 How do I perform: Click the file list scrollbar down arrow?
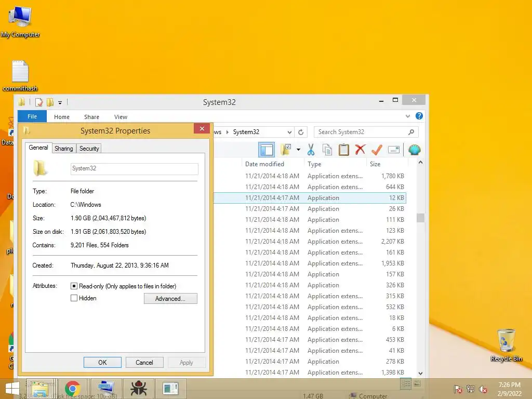[x=420, y=373]
